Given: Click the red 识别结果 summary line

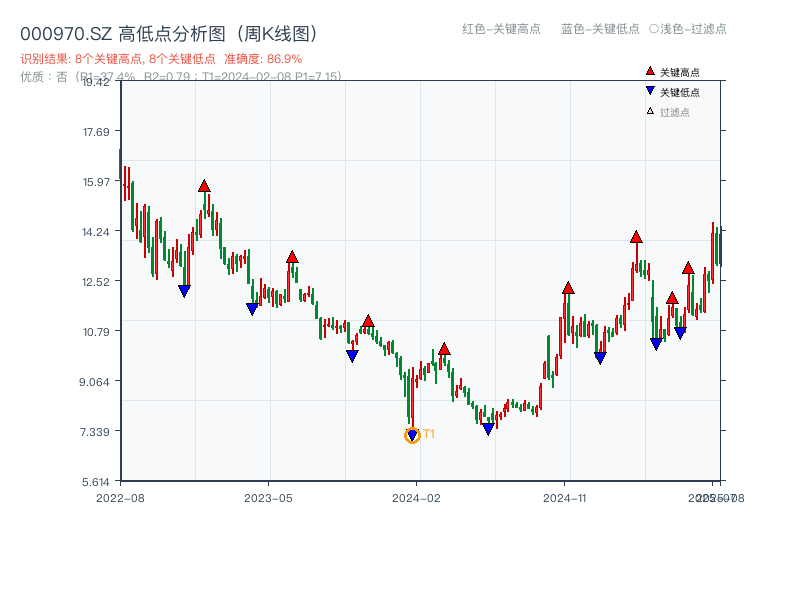Looking at the screenshot, I should tap(161, 59).
